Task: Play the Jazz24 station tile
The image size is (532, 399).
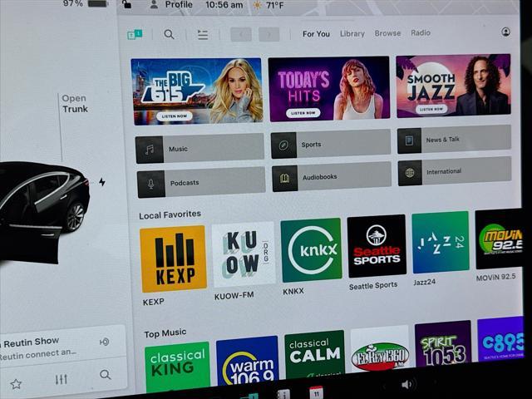Action: (441, 242)
